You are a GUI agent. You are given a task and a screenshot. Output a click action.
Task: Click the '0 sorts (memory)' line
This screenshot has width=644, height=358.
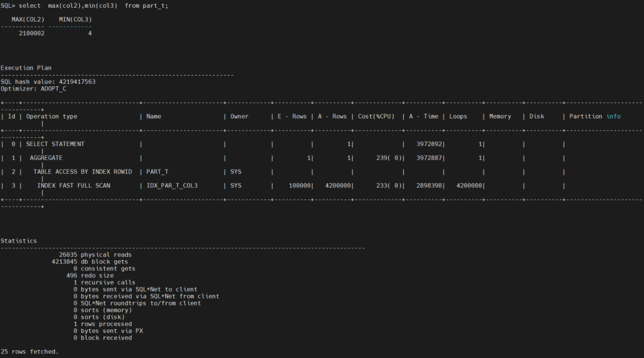click(103, 310)
